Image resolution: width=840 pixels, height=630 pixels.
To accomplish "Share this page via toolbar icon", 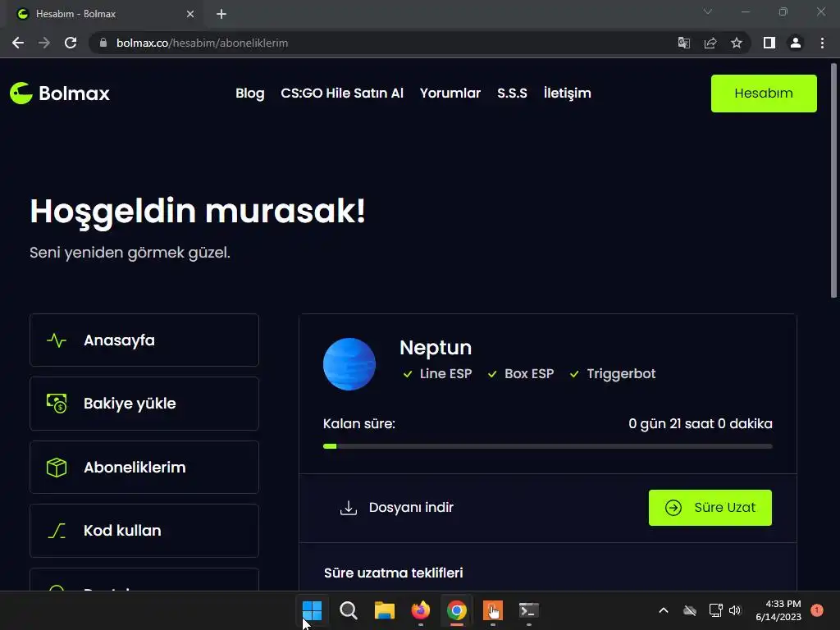I will pyautogui.click(x=710, y=43).
